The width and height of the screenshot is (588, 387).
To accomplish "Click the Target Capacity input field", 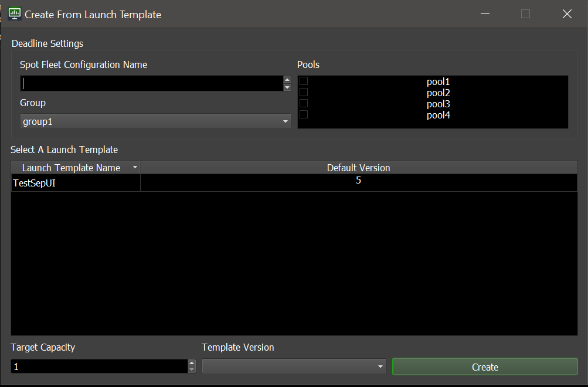I will 100,366.
